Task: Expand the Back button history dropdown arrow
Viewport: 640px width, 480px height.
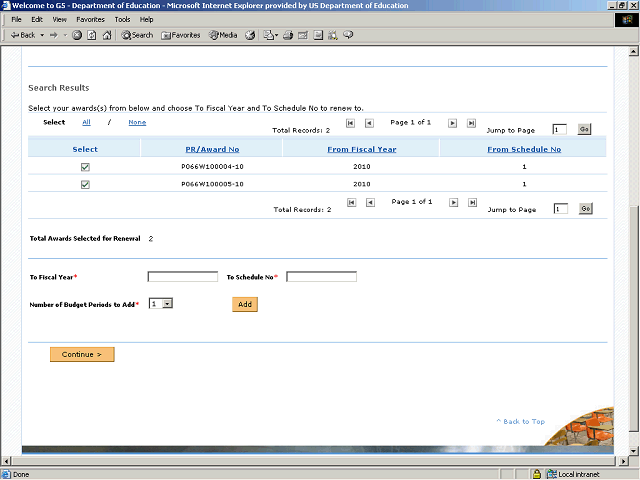Action: click(40, 35)
